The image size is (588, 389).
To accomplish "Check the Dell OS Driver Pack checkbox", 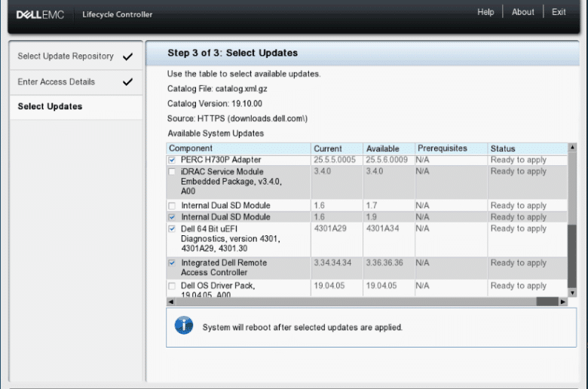I will 172,286.
